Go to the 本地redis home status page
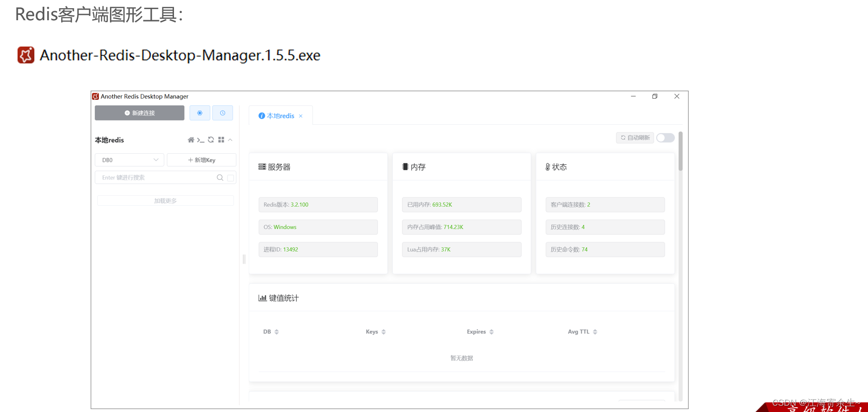This screenshot has height=412, width=868. 191,140
